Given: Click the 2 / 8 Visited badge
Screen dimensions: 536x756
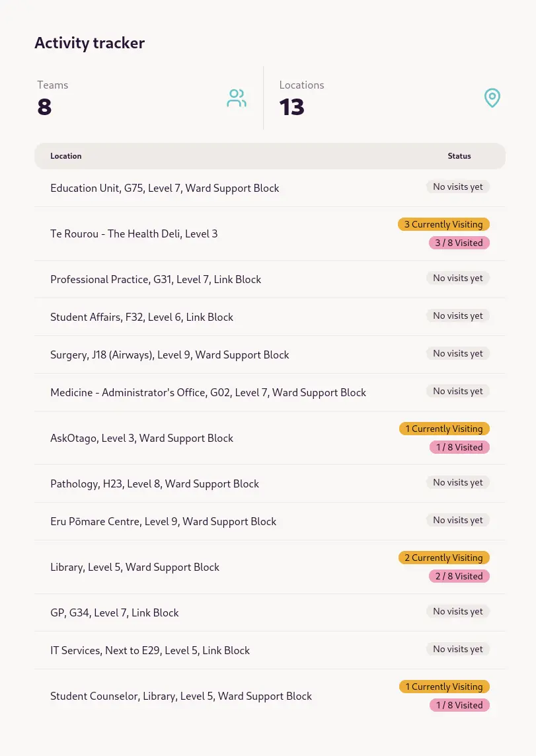Looking at the screenshot, I should click(x=459, y=575).
